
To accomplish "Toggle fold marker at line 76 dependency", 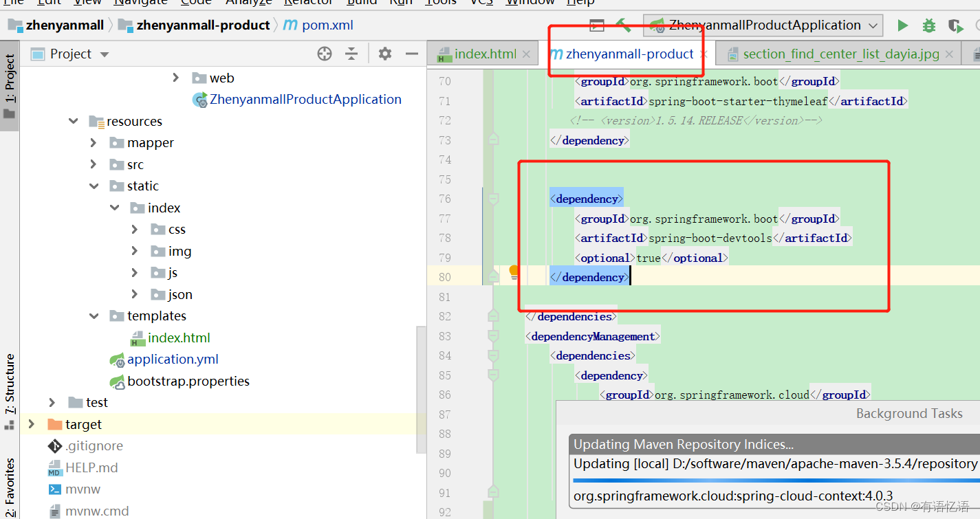I will (x=493, y=199).
